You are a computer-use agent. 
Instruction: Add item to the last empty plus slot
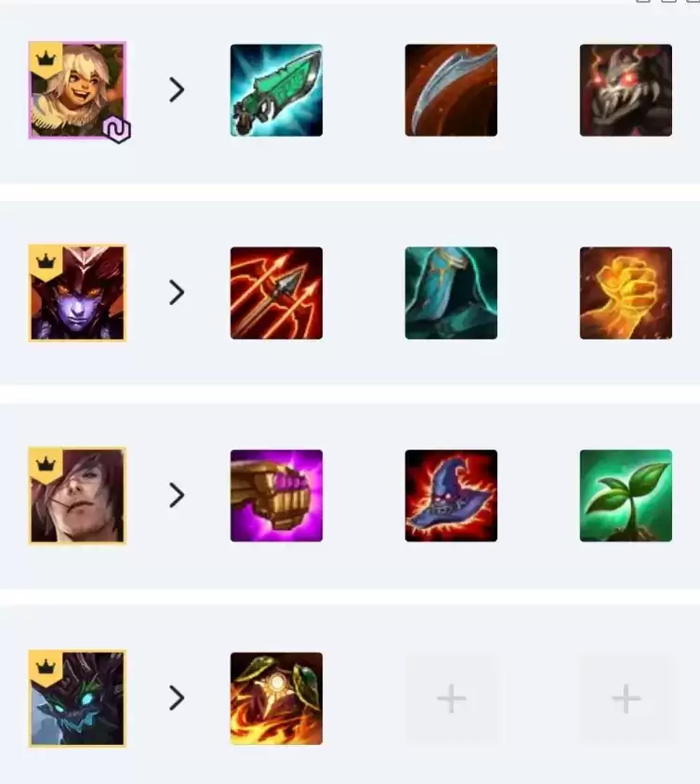[626, 698]
